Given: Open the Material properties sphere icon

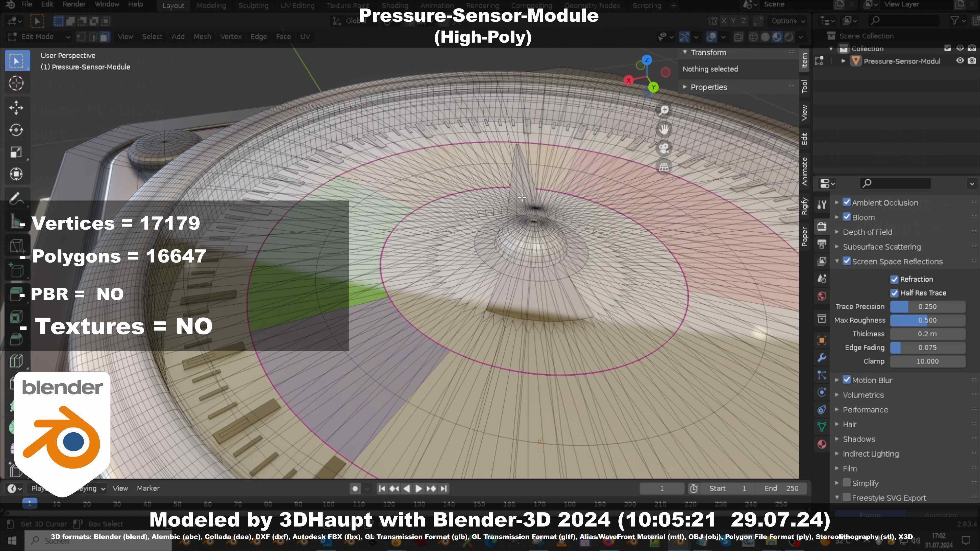Looking at the screenshot, I should 822,444.
